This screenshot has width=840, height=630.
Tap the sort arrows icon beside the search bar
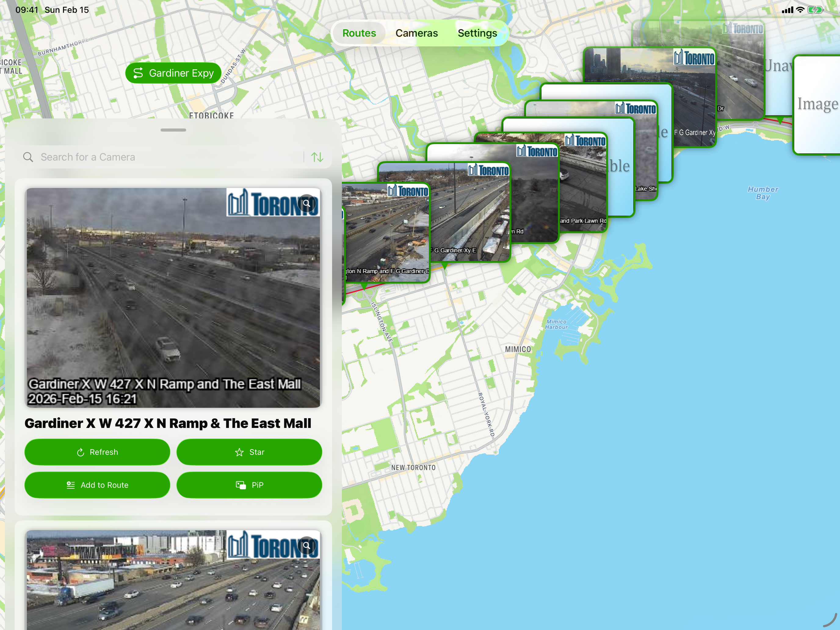click(317, 157)
